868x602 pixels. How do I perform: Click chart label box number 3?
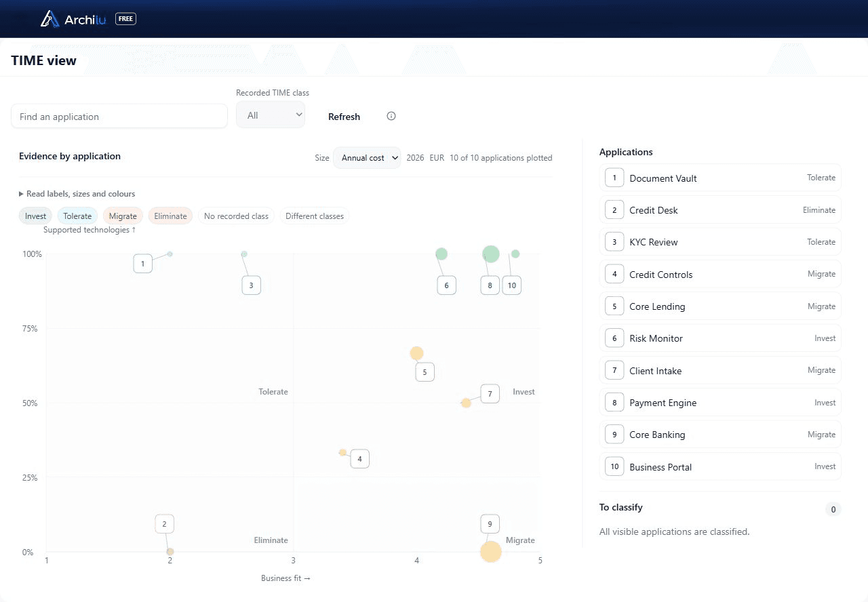pyautogui.click(x=251, y=285)
